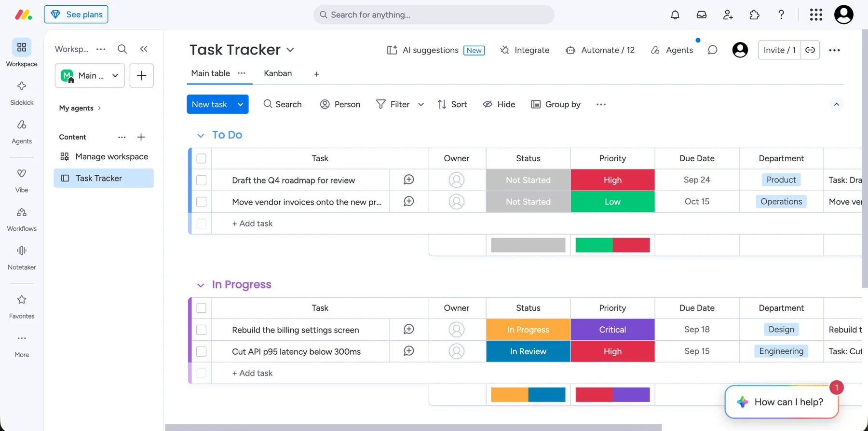Open the New task dropdown arrow

(240, 104)
